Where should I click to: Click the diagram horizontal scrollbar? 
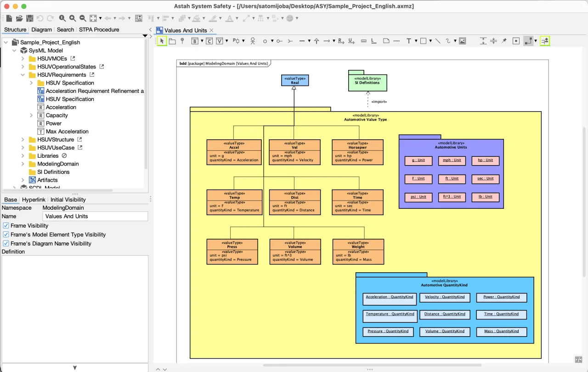[372, 365]
